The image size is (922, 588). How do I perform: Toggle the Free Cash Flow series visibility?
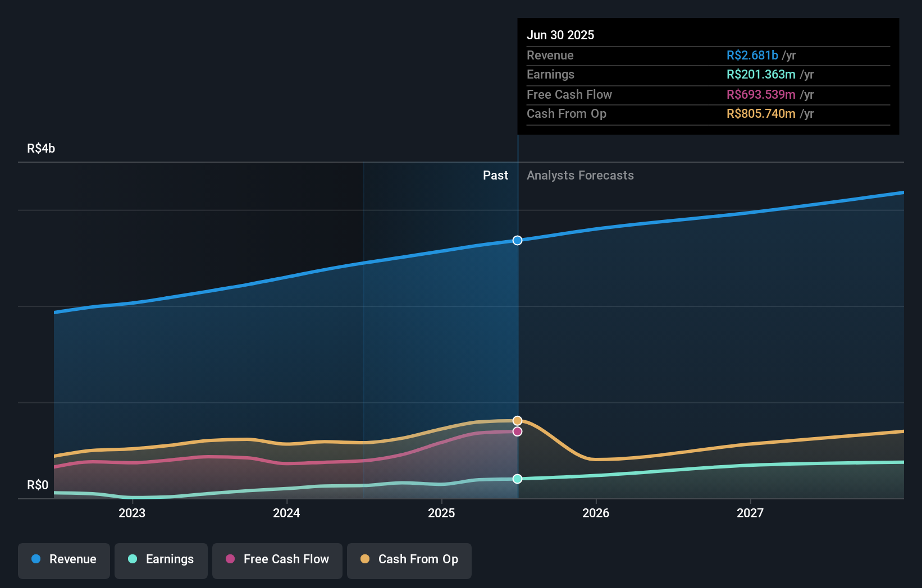[x=277, y=560]
